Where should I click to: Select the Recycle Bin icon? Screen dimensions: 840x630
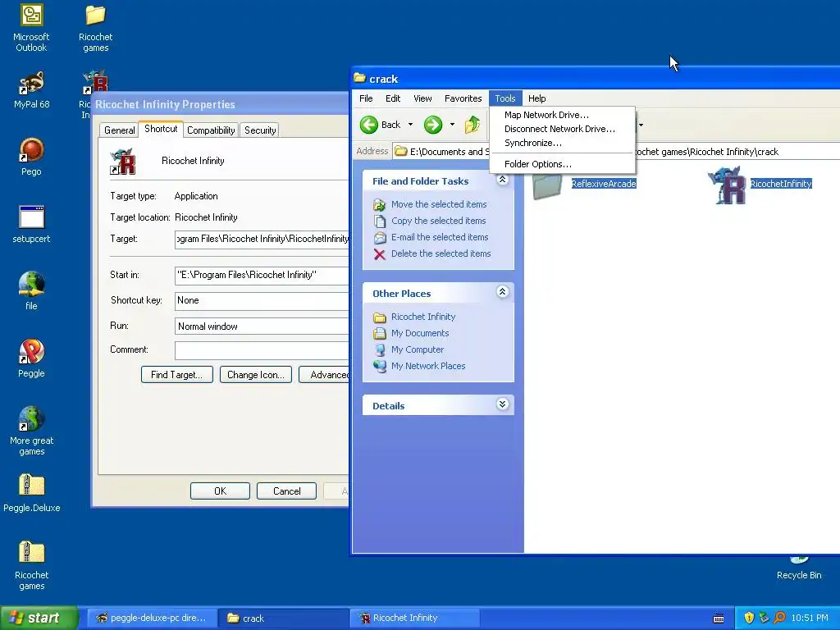coord(799,568)
